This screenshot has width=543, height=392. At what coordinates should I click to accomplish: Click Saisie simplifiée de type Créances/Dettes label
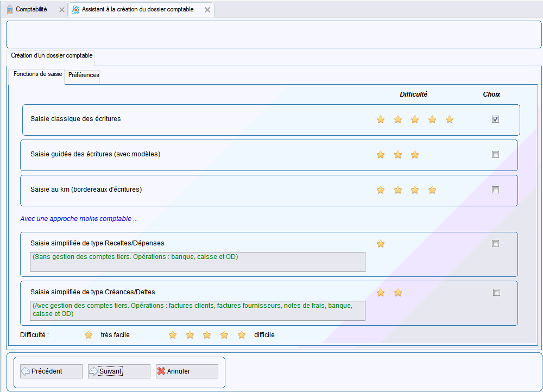pos(93,292)
